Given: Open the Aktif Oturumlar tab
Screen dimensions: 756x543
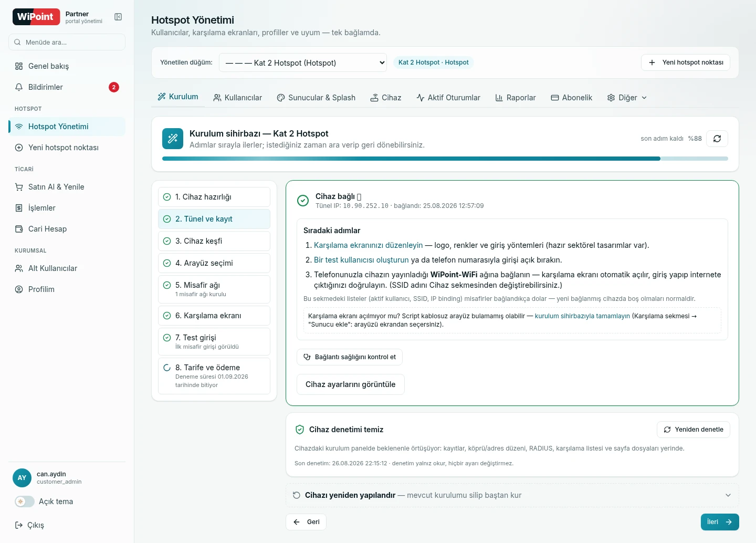Looking at the screenshot, I should coord(448,98).
